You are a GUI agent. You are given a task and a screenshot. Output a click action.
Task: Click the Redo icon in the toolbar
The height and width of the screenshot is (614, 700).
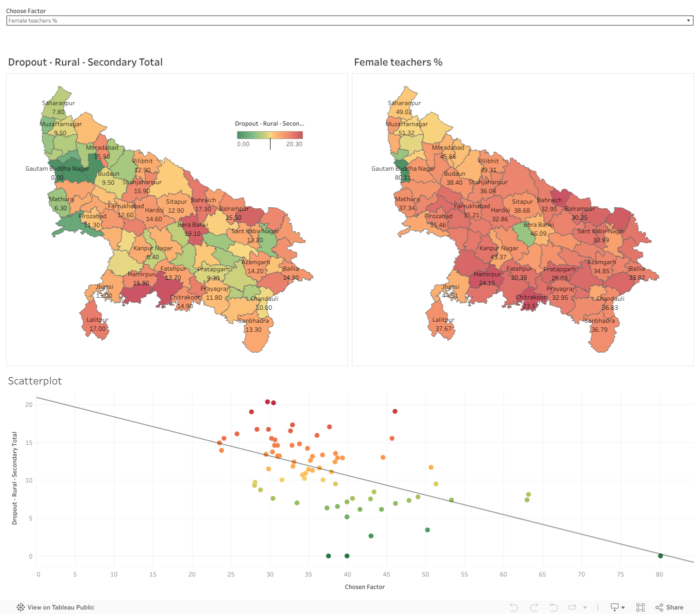tap(534, 607)
